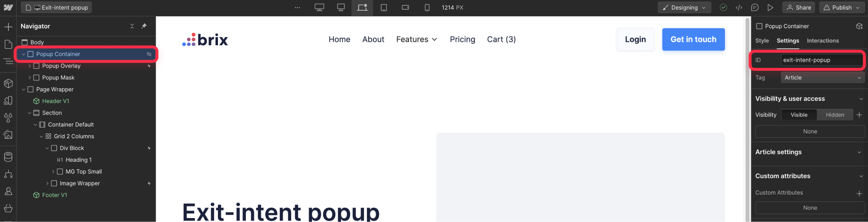This screenshot has width=868, height=222.
Task: Click the Login button on canvas
Action: point(636,39)
